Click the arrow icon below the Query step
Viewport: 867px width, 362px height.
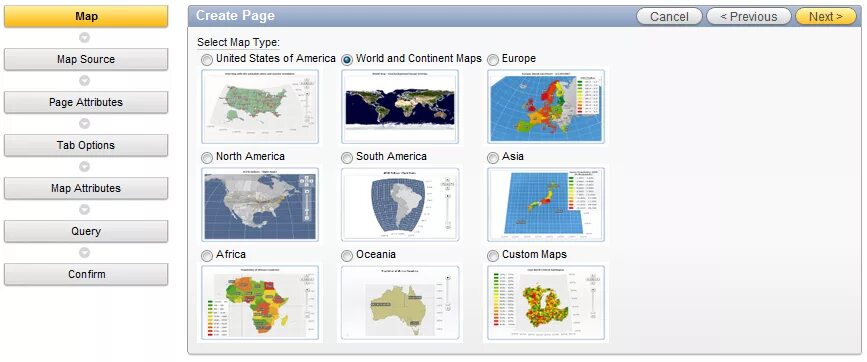(85, 253)
